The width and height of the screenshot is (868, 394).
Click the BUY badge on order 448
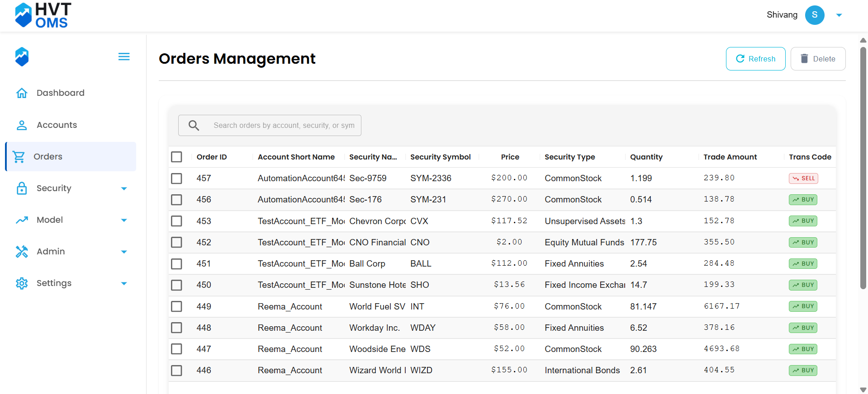(x=803, y=328)
